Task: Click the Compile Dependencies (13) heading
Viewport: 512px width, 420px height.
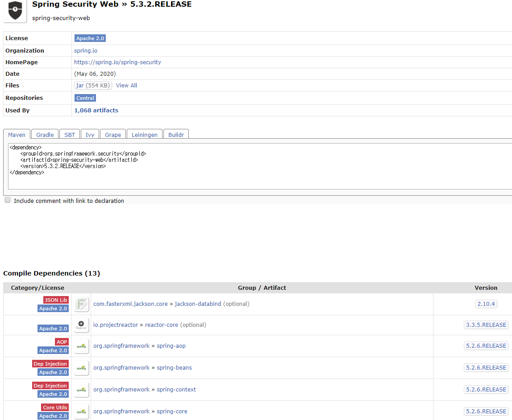Action: [x=52, y=273]
